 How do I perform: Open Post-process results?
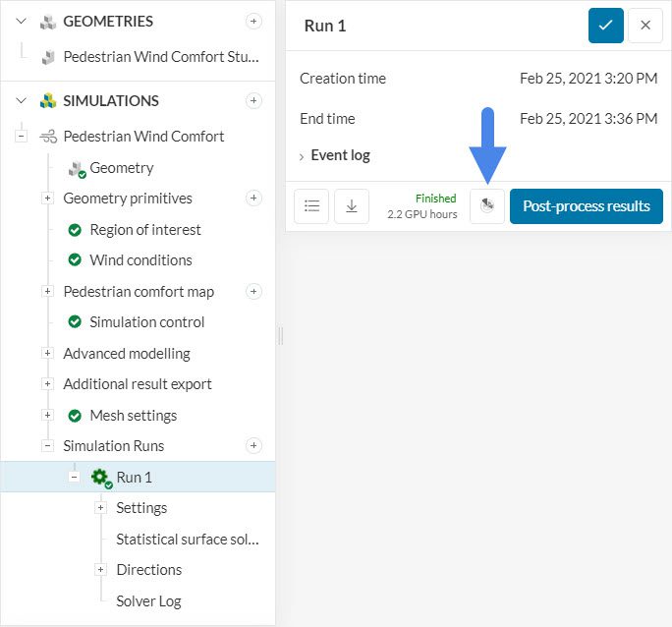(586, 206)
